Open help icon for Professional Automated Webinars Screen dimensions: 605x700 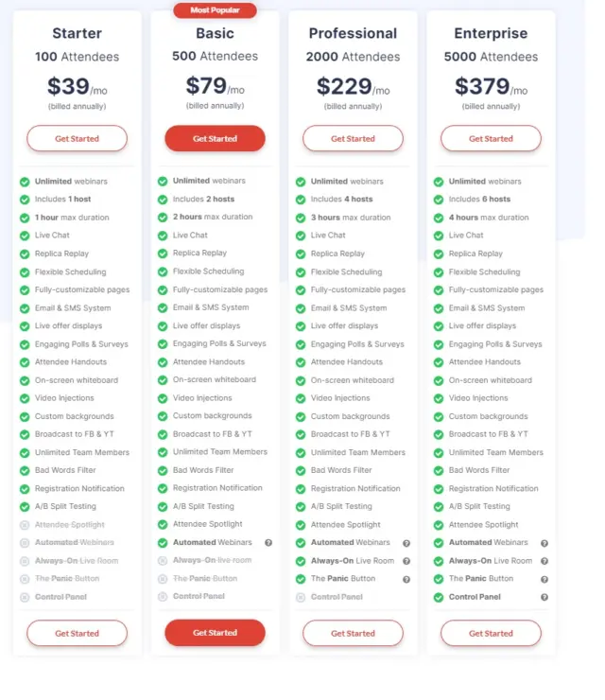406,543
